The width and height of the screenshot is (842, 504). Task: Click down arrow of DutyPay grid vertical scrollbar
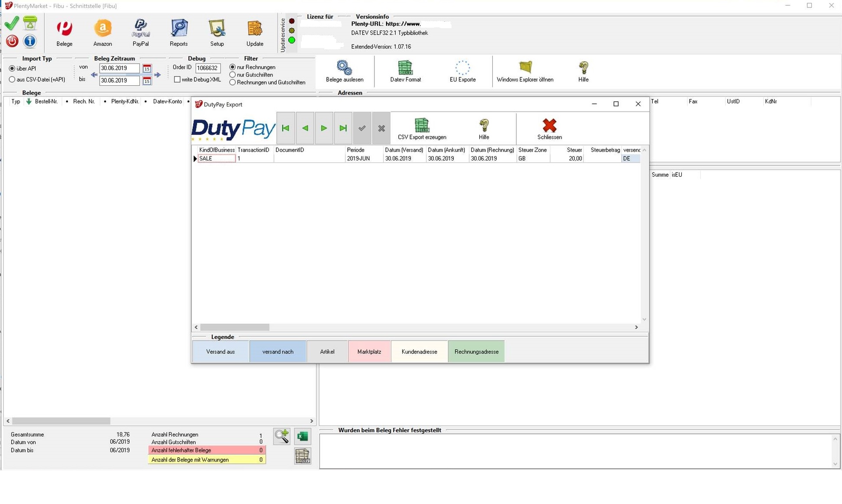pos(644,319)
